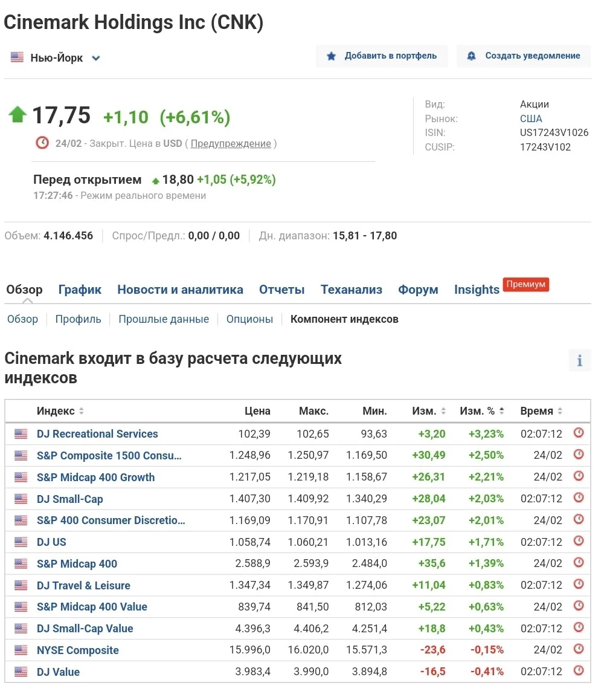Open the Предупреждение link
604x700 pixels.
(x=231, y=143)
